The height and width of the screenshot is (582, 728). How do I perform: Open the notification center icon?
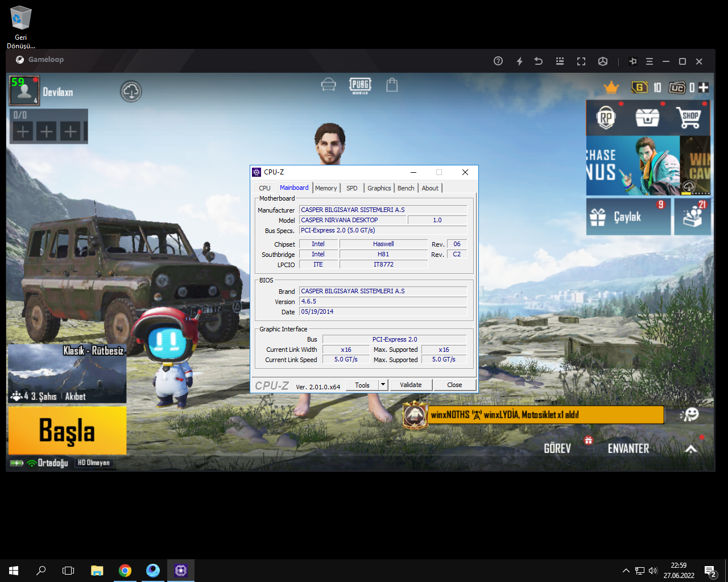[x=710, y=571]
